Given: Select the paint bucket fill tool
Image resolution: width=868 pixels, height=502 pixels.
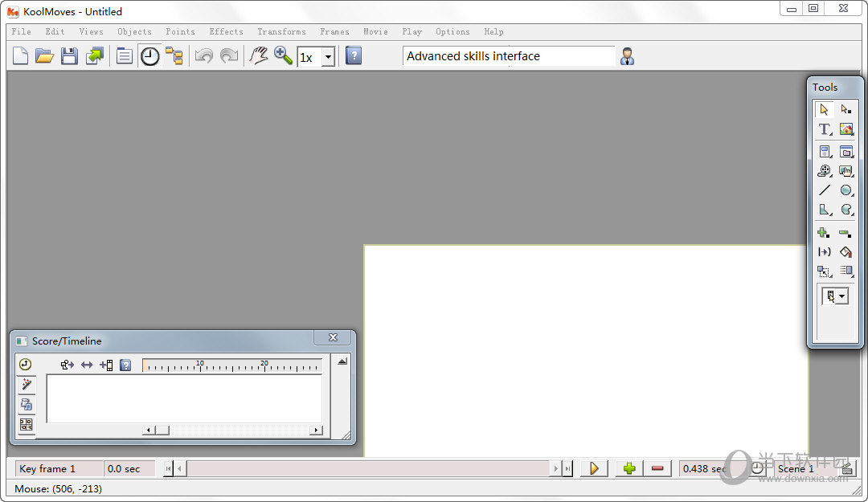Looking at the screenshot, I should click(x=845, y=252).
